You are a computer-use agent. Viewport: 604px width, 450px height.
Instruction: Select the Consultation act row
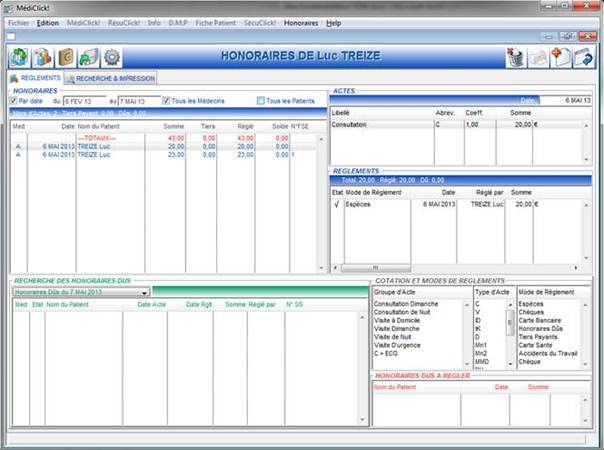pyautogui.click(x=456, y=124)
